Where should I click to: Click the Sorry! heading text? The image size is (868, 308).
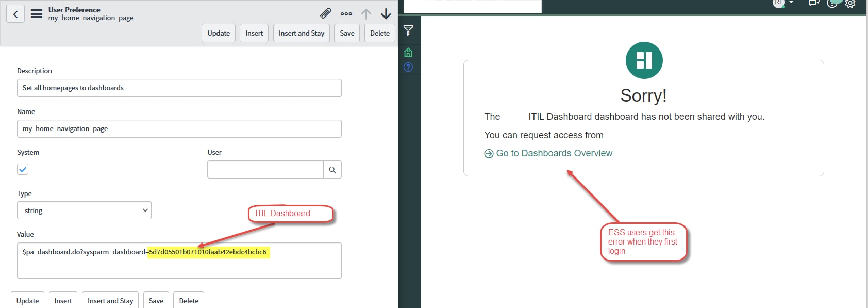click(644, 95)
